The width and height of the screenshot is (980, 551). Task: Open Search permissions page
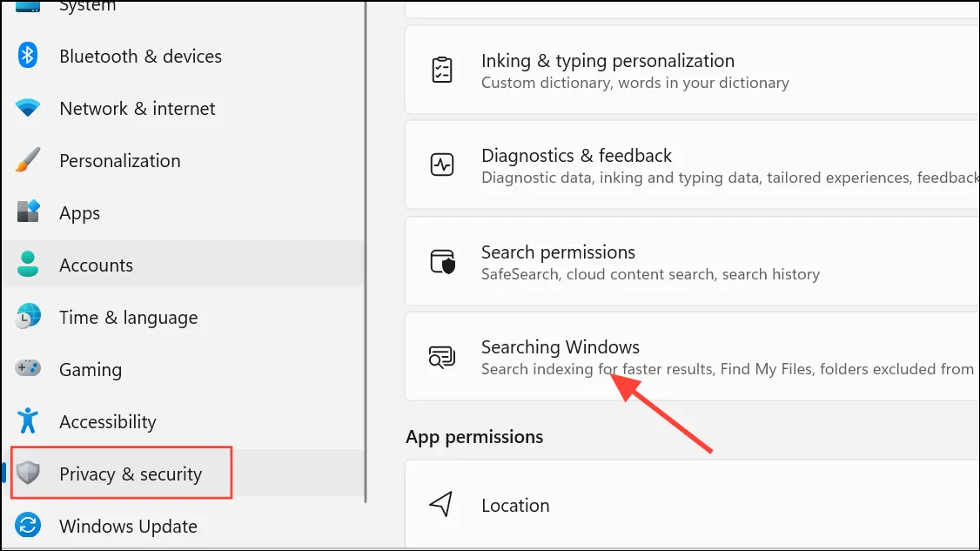pyautogui.click(x=693, y=261)
